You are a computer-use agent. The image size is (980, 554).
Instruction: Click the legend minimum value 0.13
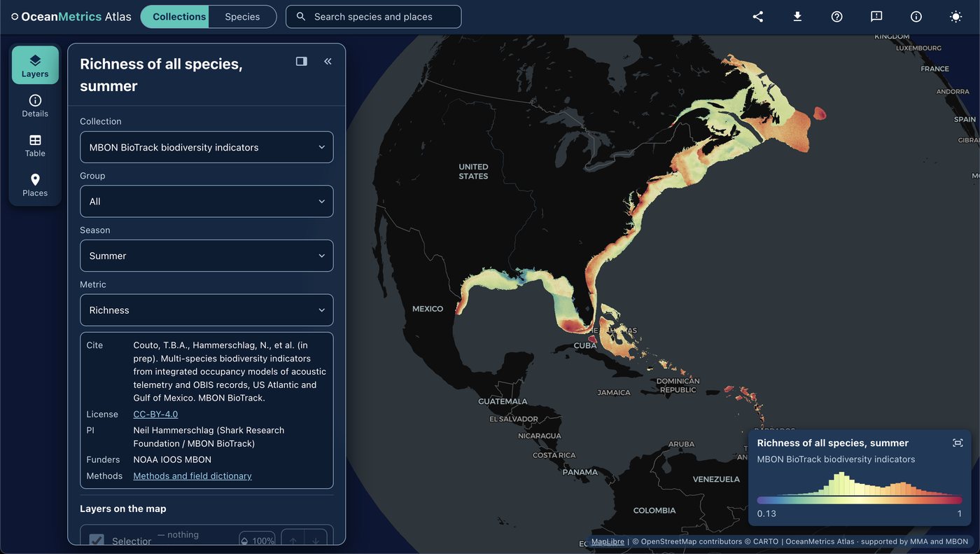coord(766,514)
